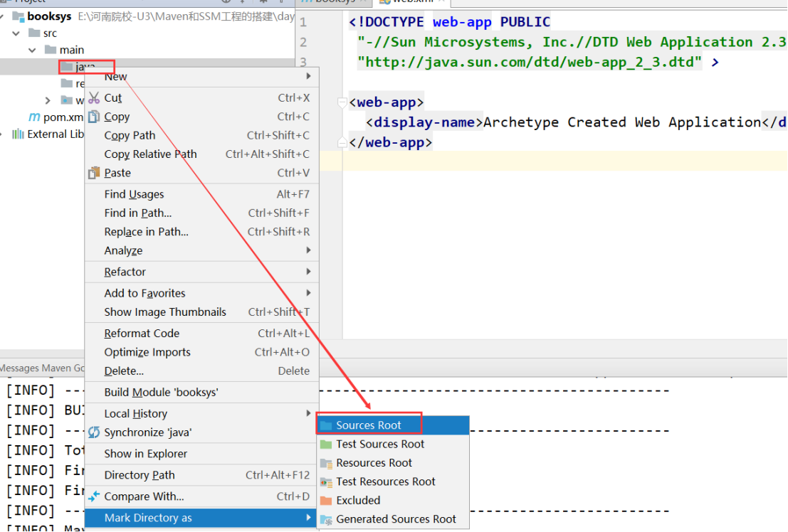Click the Cut scissors icon

tap(94, 97)
